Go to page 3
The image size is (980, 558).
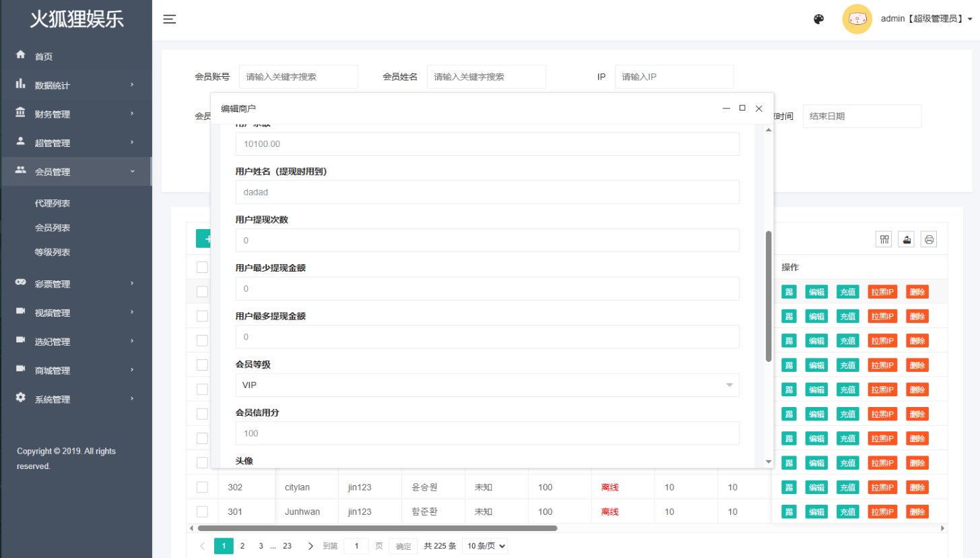pyautogui.click(x=261, y=546)
